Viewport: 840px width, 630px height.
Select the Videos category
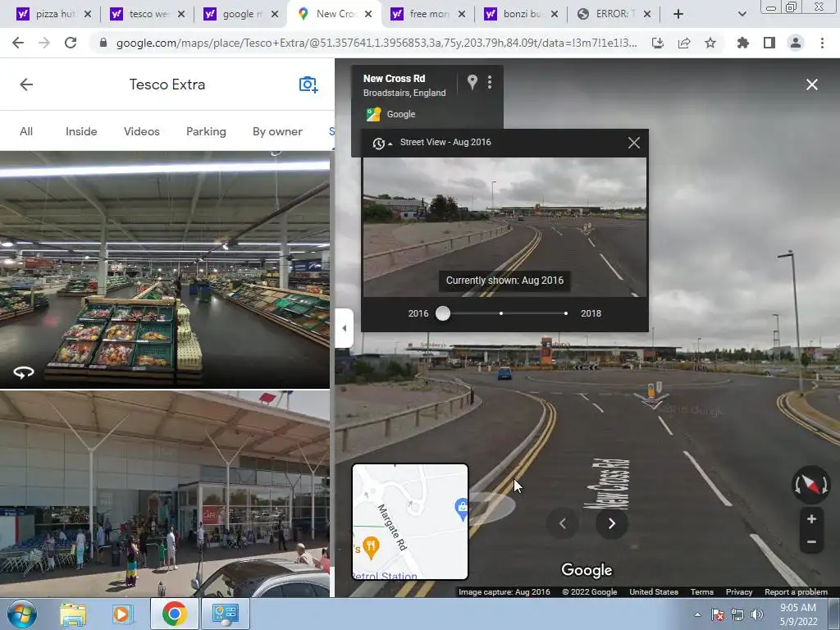tap(141, 131)
